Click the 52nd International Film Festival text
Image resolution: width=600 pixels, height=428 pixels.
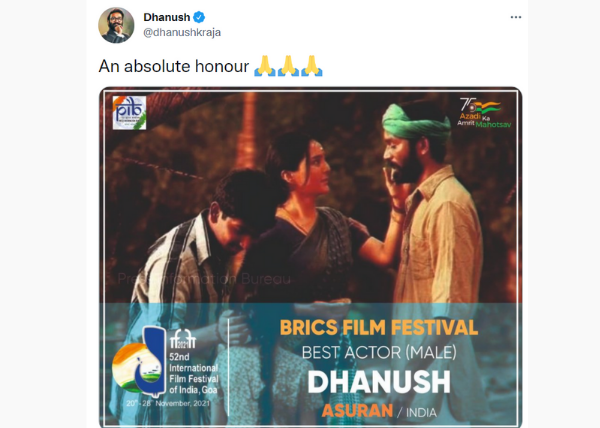(x=194, y=373)
